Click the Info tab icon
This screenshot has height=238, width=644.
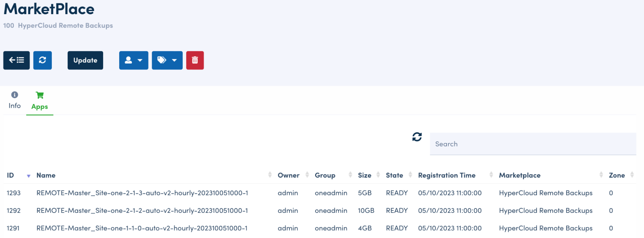(x=14, y=95)
